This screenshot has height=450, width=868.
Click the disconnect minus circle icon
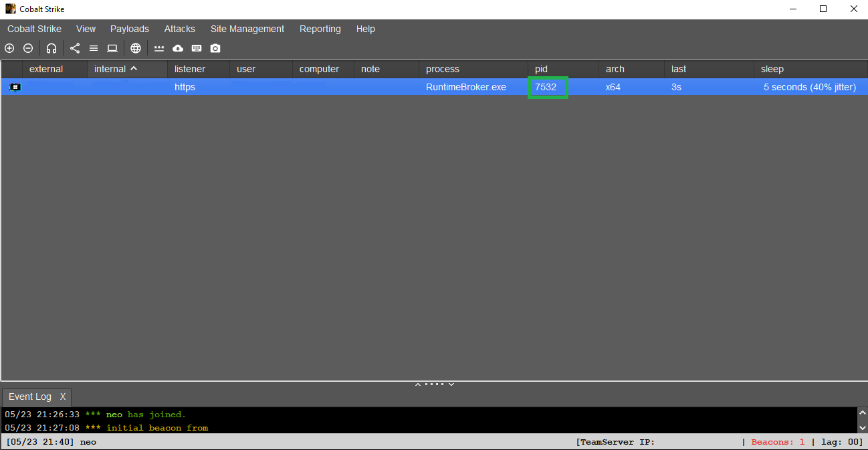[x=28, y=48]
